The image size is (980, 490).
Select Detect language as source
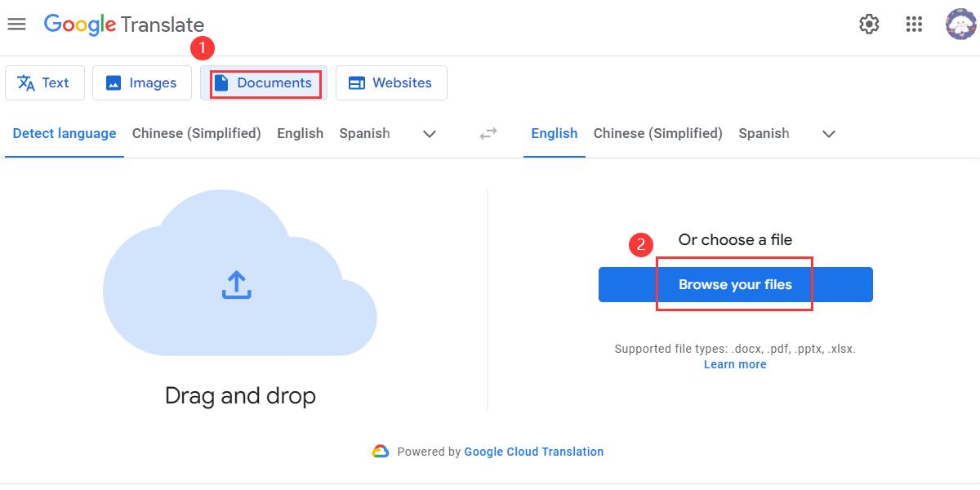(64, 133)
